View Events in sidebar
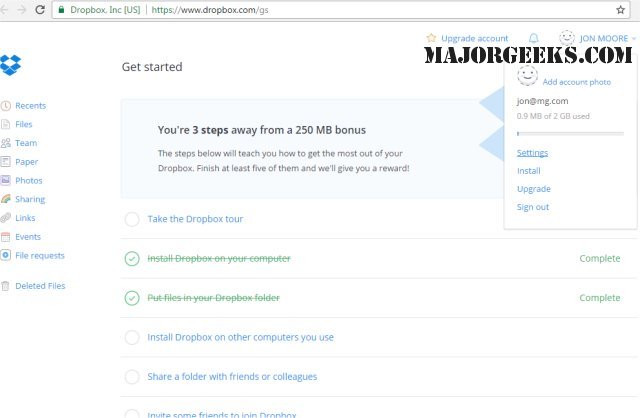The height and width of the screenshot is (418, 640). click(x=28, y=237)
